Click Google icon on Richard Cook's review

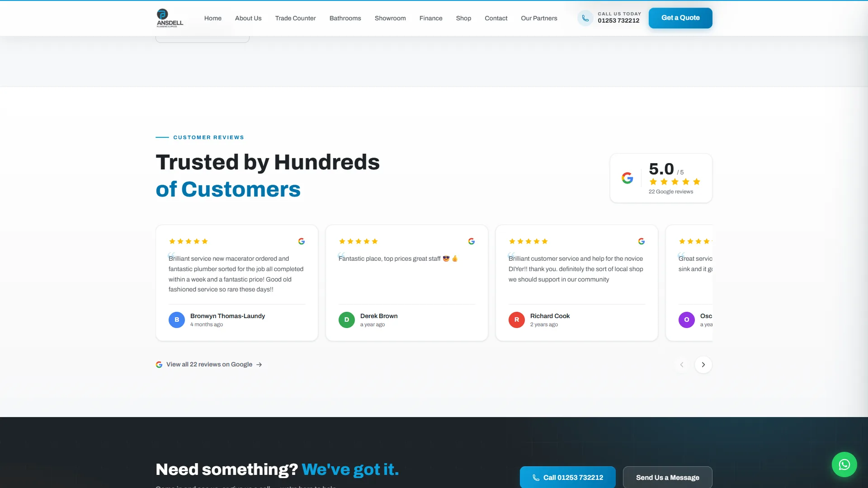[x=642, y=241]
